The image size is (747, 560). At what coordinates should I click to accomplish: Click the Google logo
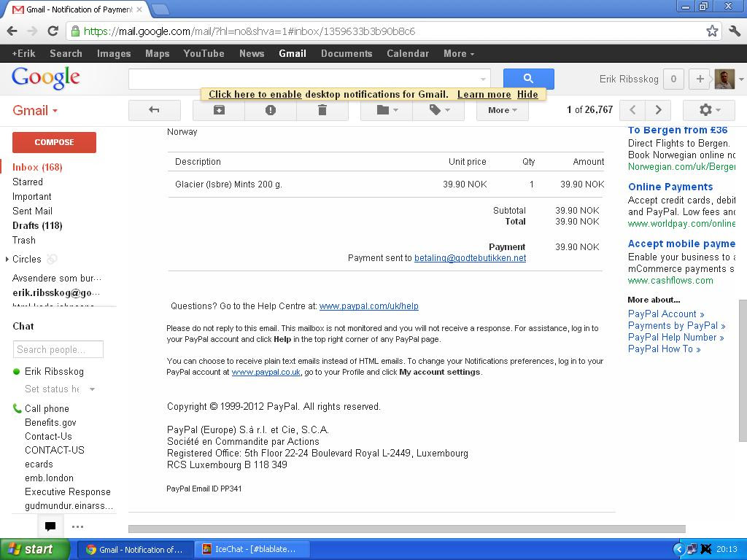pos(46,77)
